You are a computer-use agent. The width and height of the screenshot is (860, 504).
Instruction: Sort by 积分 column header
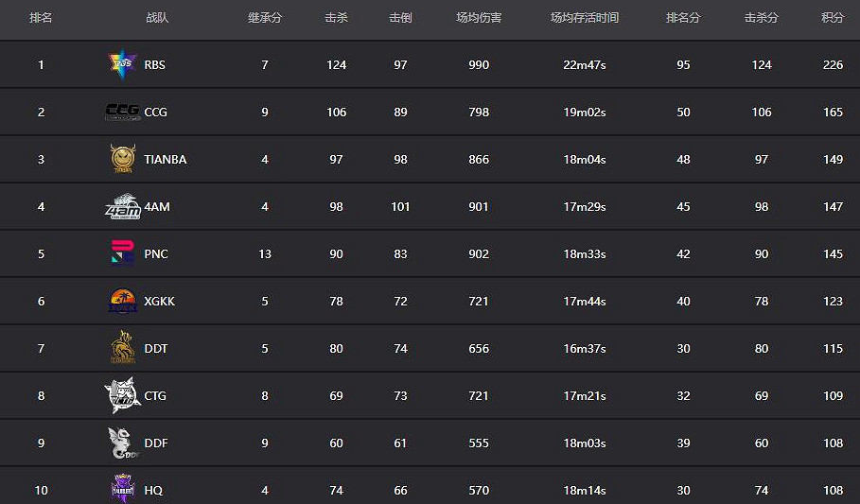833,18
